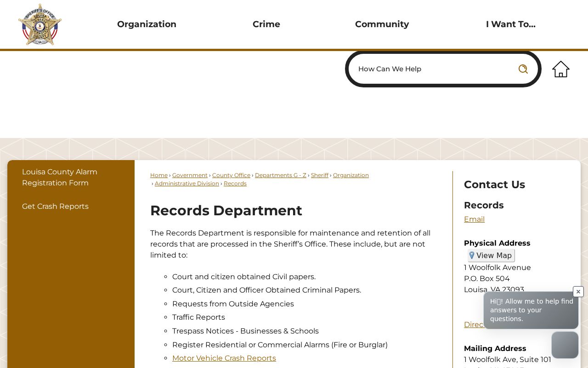
Task: Open the Crime menu
Action: point(266,24)
